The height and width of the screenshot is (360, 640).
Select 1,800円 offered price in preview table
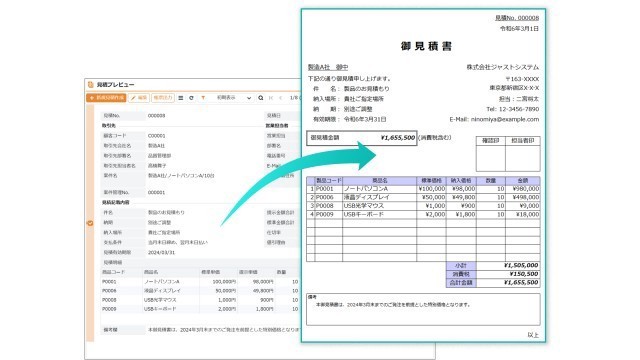264,309
